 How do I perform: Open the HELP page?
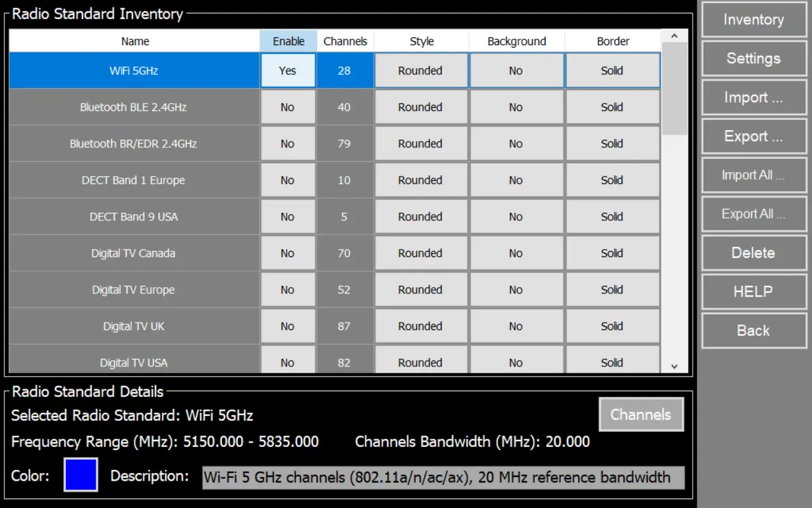tap(754, 291)
